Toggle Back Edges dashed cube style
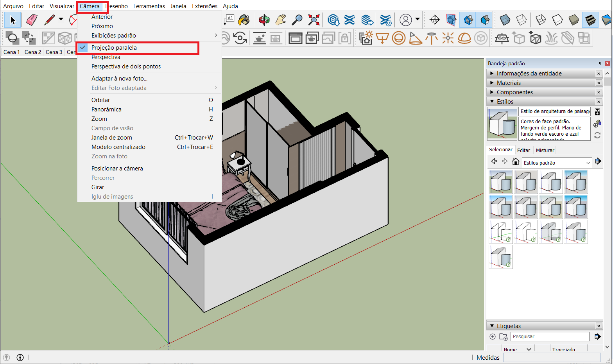 click(522, 20)
